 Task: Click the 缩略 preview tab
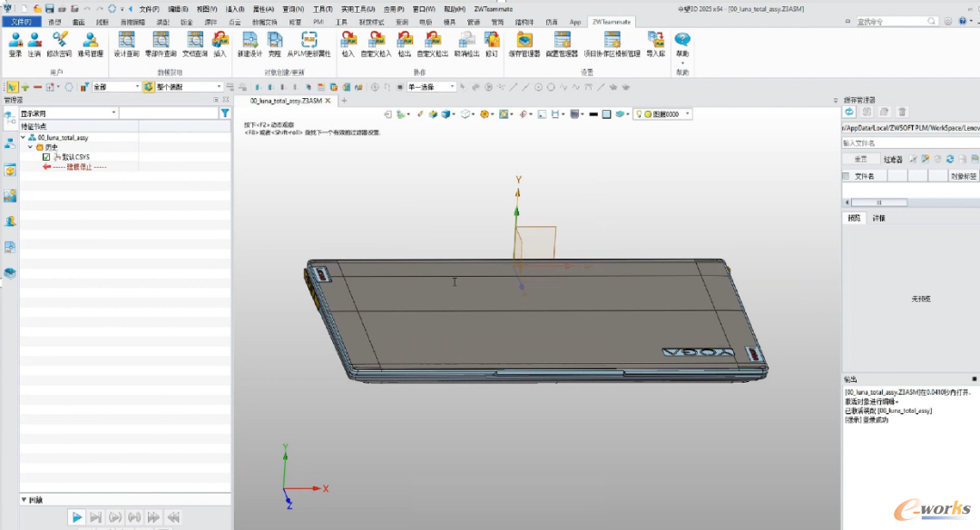(x=854, y=218)
